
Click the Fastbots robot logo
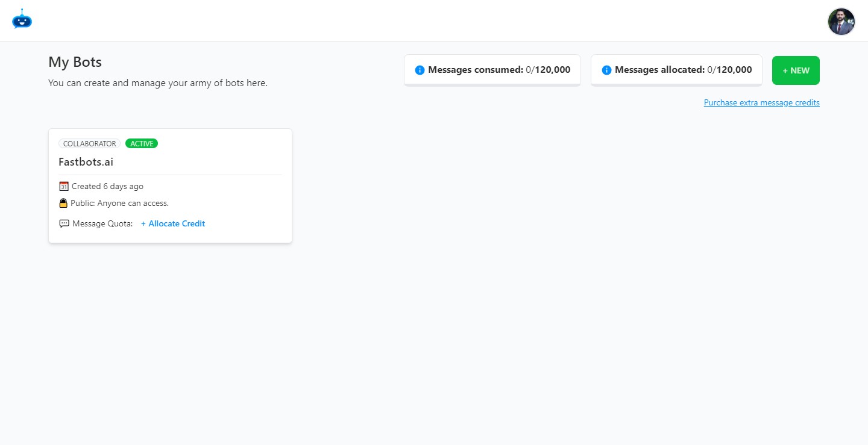click(x=22, y=19)
